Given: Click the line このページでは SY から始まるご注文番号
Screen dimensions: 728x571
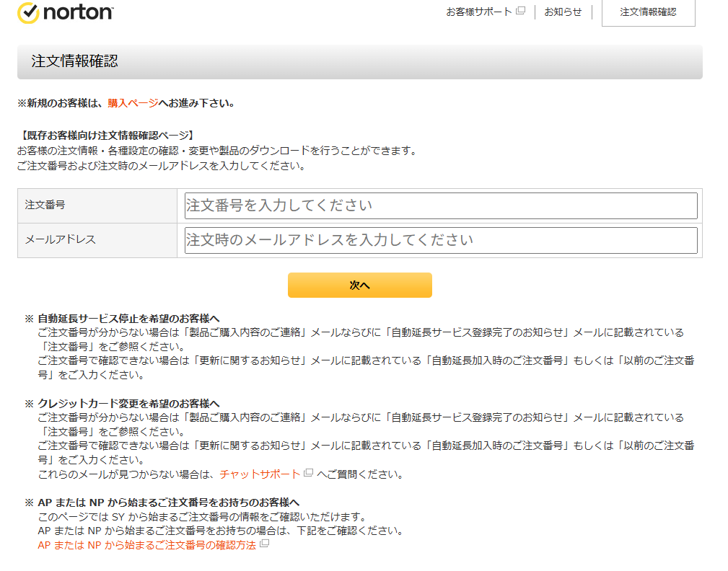Looking at the screenshot, I should [203, 517].
